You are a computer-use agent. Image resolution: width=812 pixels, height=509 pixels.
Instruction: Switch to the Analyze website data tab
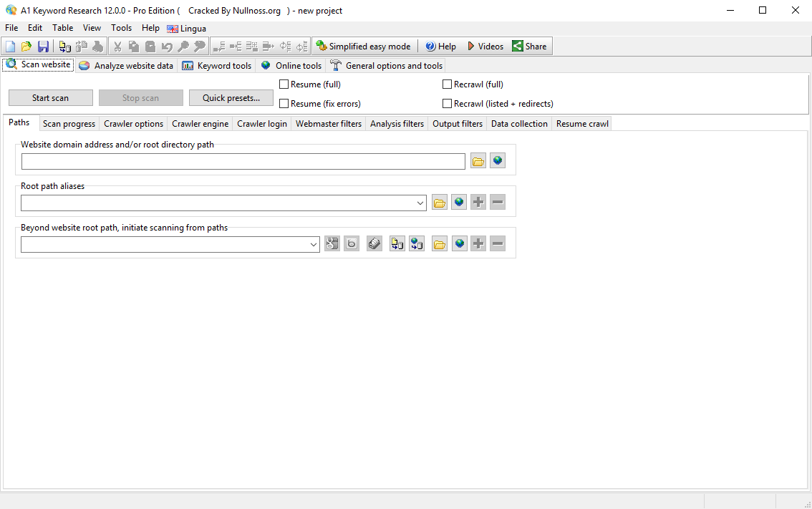coord(127,66)
